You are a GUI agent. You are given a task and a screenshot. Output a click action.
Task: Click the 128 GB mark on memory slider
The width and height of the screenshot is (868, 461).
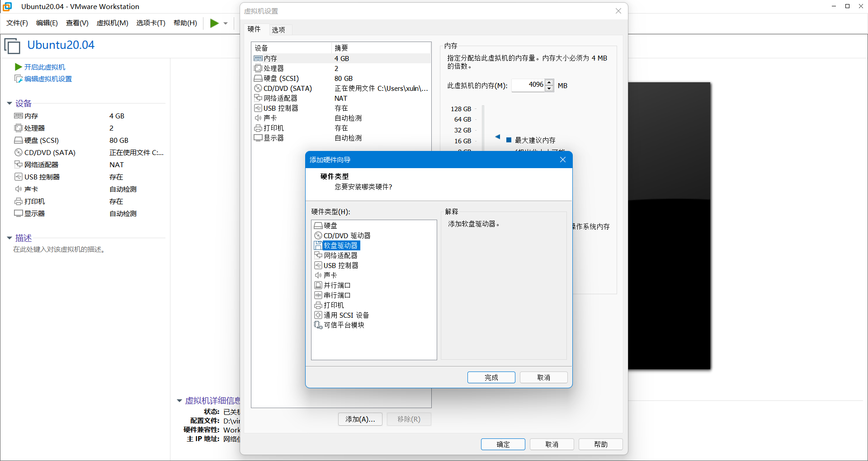tap(461, 109)
